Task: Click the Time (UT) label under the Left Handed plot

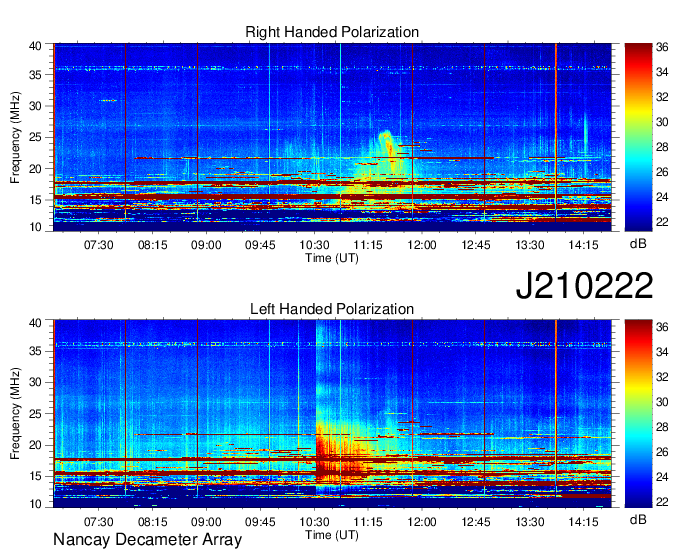Action: (332, 534)
